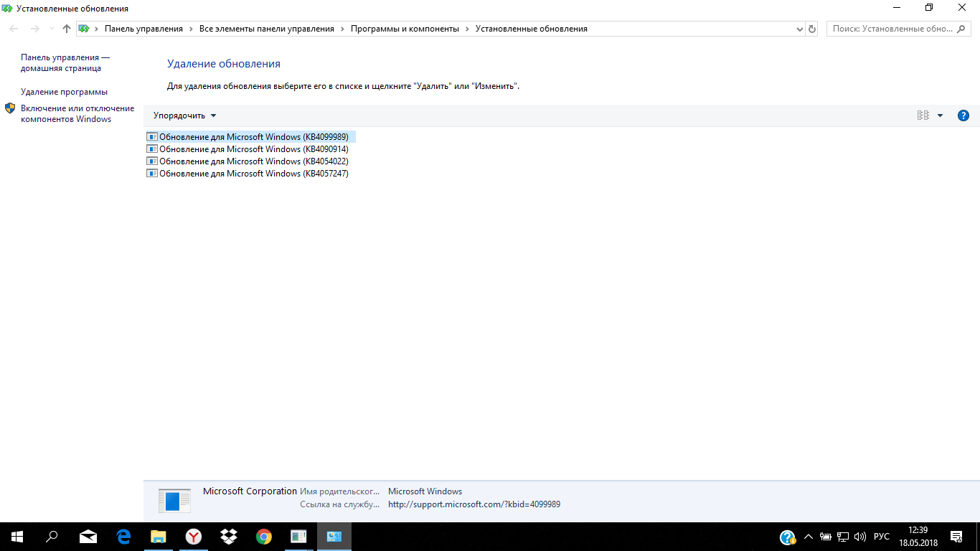Click the back arrow navigation button
980x551 pixels.
point(14,29)
